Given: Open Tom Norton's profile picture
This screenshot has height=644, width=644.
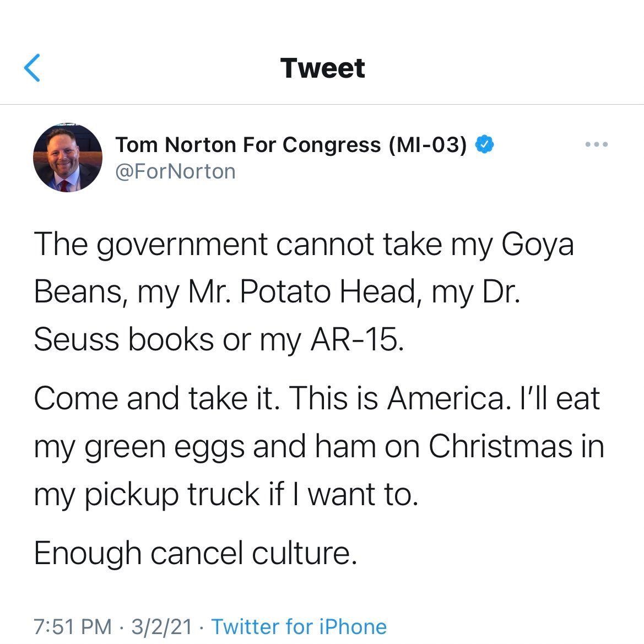Looking at the screenshot, I should (x=67, y=158).
